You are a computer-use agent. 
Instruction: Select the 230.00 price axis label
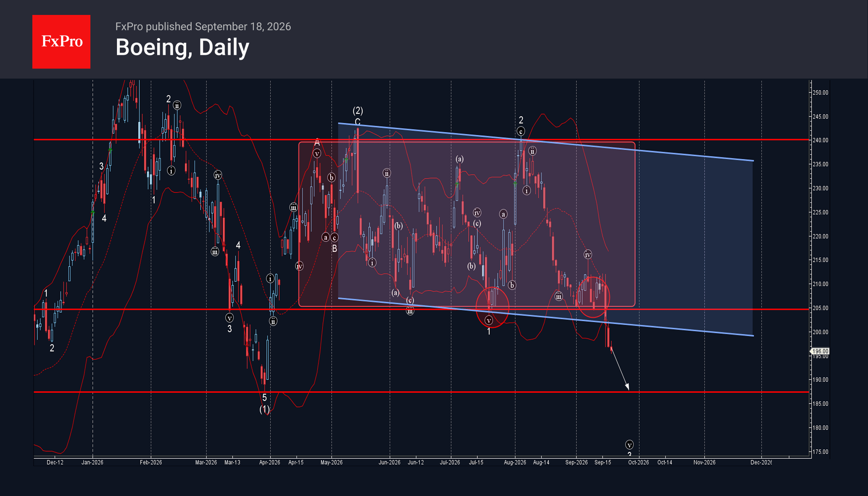tap(820, 188)
